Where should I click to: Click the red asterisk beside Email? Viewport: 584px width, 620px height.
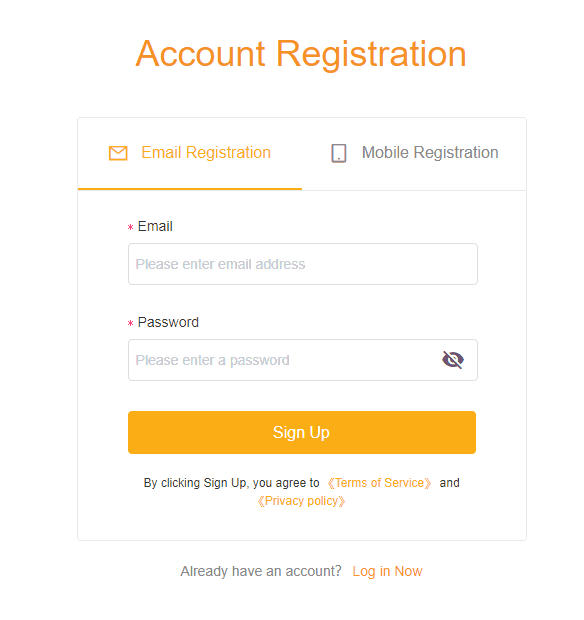(130, 227)
